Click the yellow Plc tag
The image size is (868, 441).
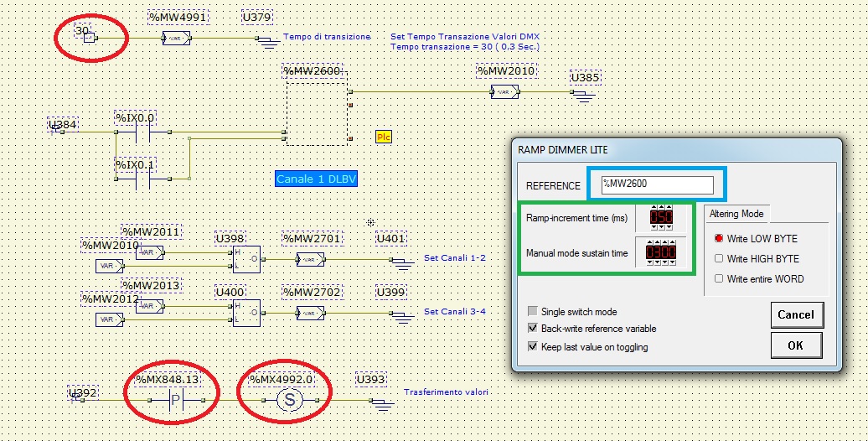pos(384,137)
